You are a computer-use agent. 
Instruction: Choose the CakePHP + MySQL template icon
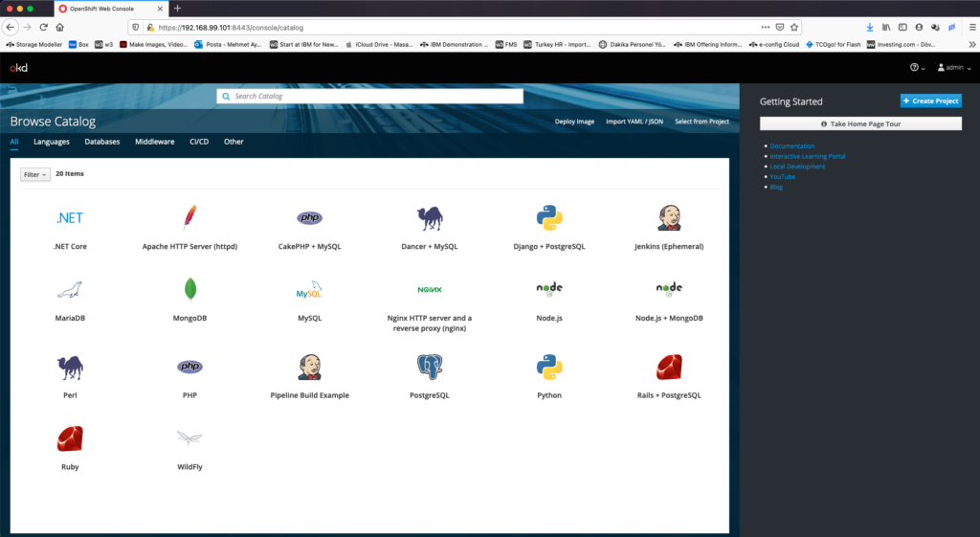tap(309, 217)
